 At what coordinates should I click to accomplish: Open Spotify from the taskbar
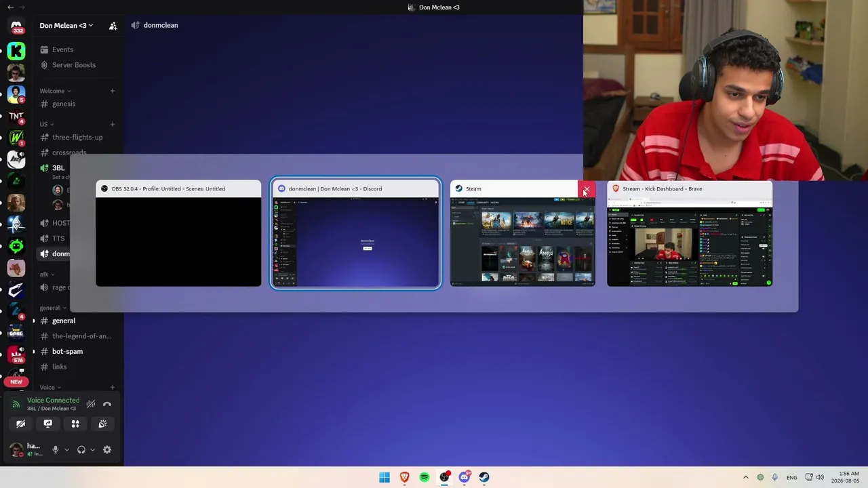(425, 477)
